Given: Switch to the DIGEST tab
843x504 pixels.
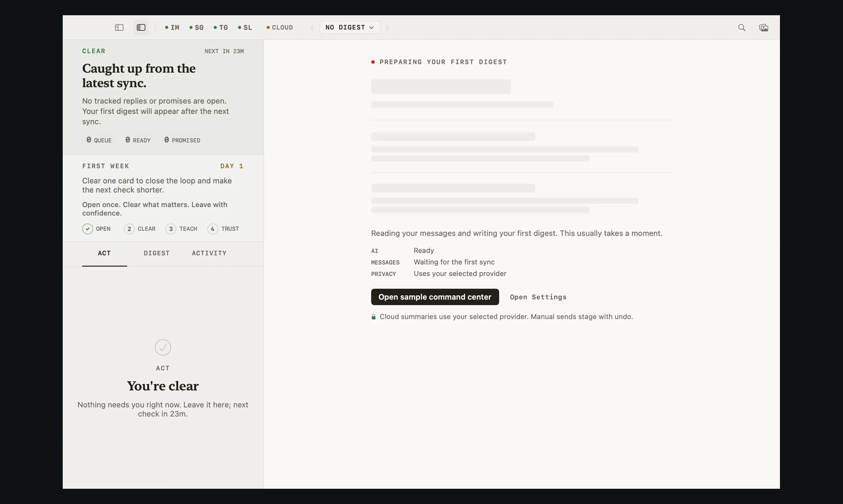Looking at the screenshot, I should [x=157, y=253].
